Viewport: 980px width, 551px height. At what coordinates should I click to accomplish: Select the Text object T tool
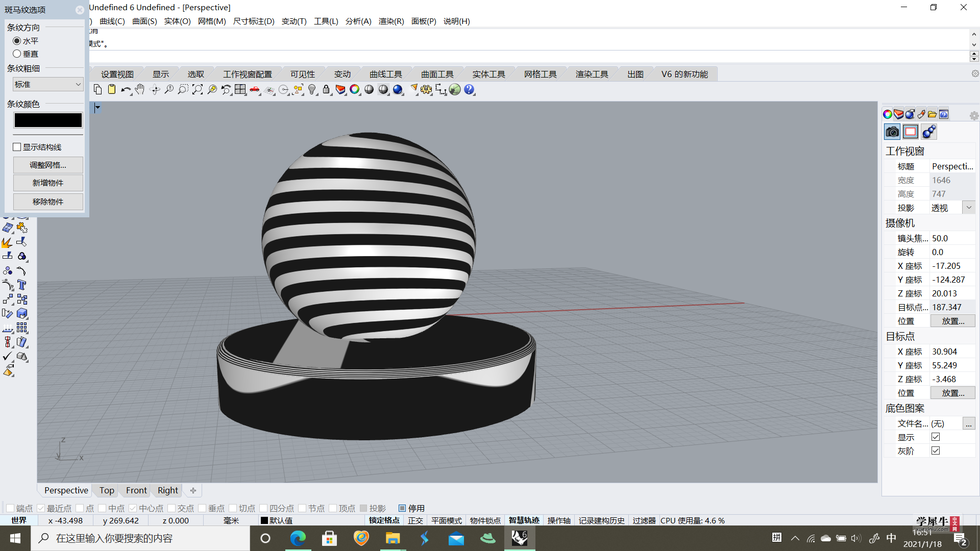(x=22, y=285)
